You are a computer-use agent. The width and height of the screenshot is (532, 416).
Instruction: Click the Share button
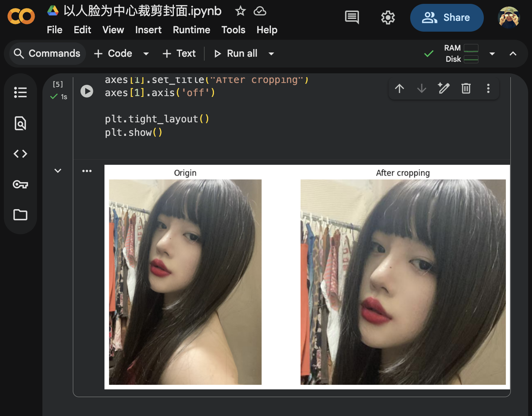[x=446, y=18]
